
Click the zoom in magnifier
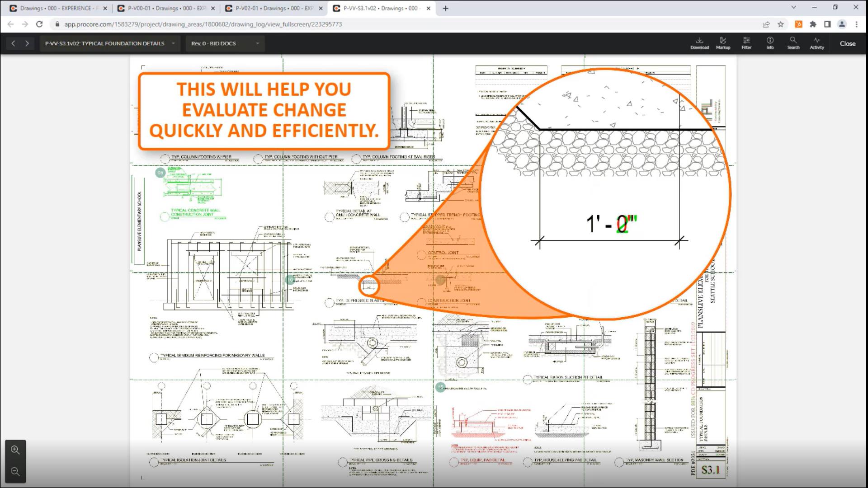15,450
